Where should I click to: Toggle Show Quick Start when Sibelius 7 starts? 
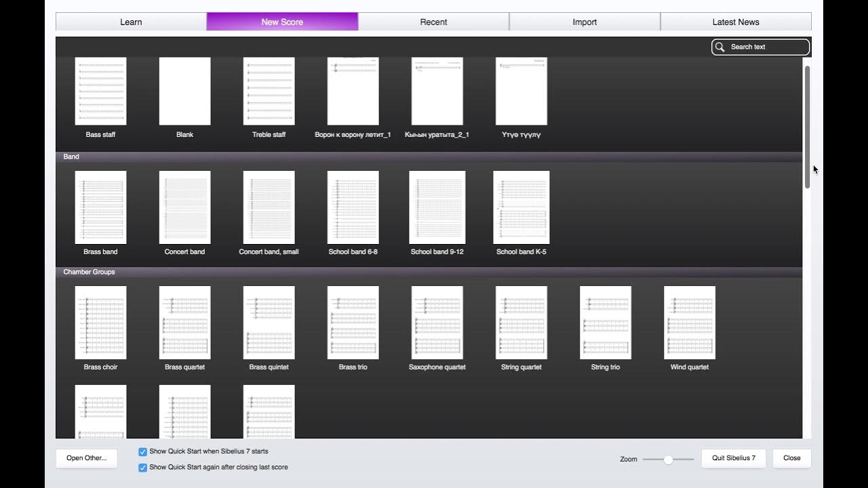(x=142, y=452)
